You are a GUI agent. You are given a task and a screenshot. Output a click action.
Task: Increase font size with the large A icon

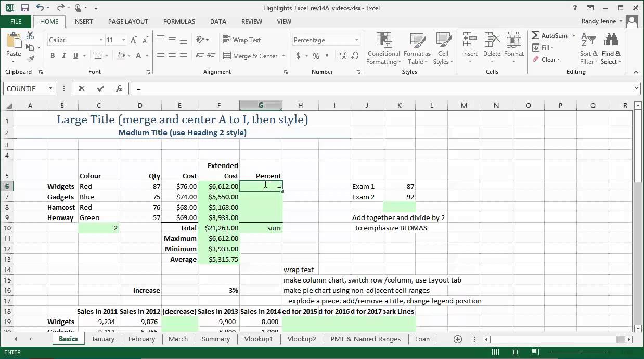(x=135, y=40)
